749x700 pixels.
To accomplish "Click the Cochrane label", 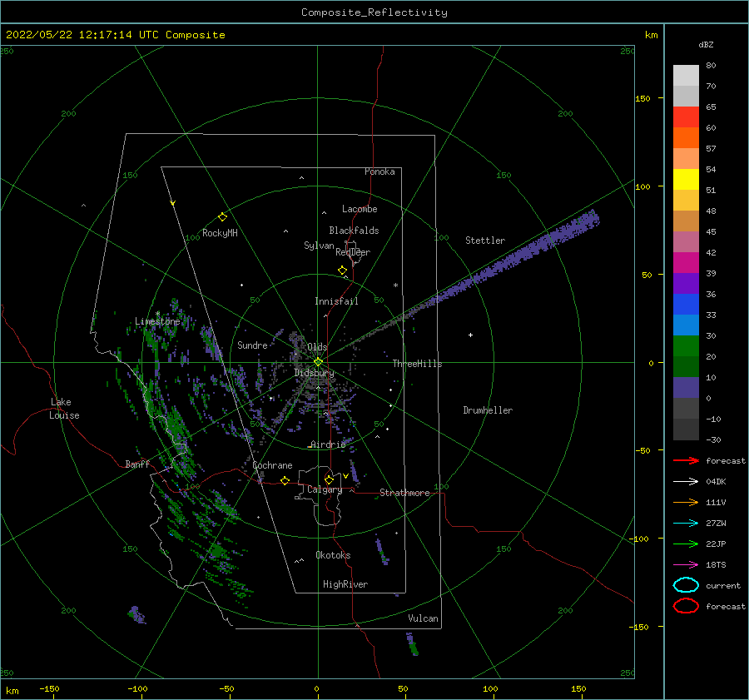I will coord(272,465).
